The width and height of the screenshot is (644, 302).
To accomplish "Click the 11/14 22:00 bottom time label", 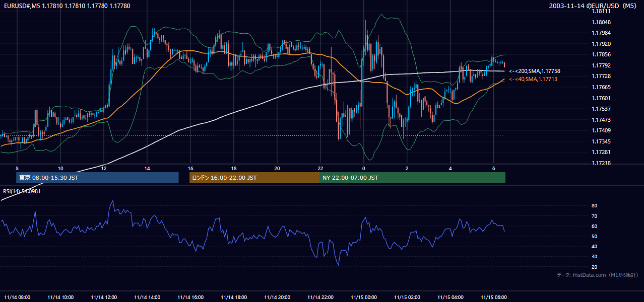I will (320, 297).
